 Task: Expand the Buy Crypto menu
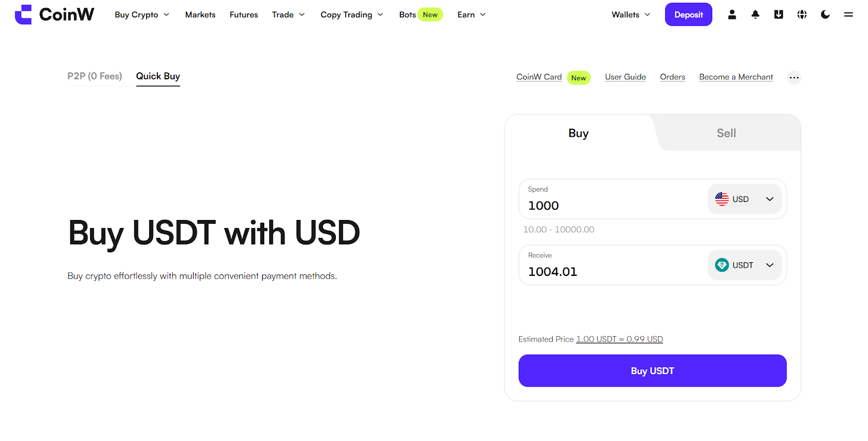coord(142,15)
